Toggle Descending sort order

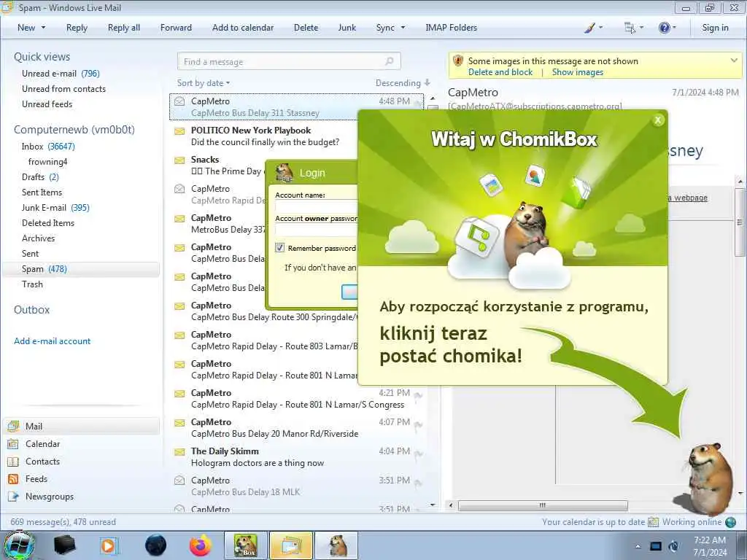[x=403, y=83]
